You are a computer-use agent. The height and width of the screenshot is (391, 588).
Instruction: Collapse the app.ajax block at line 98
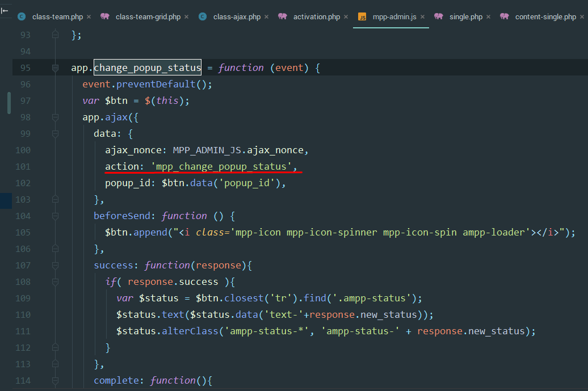coord(55,117)
